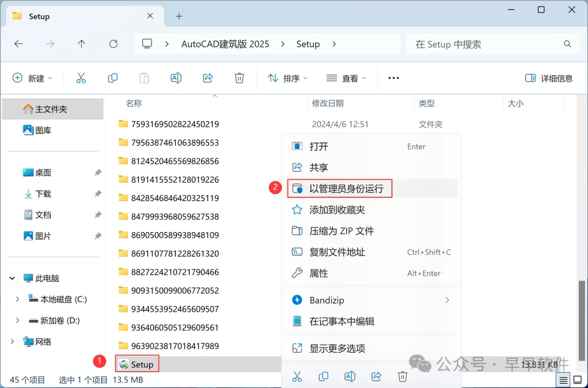Delete via the context menu trash icon
This screenshot has height=388, width=588.
click(402, 376)
